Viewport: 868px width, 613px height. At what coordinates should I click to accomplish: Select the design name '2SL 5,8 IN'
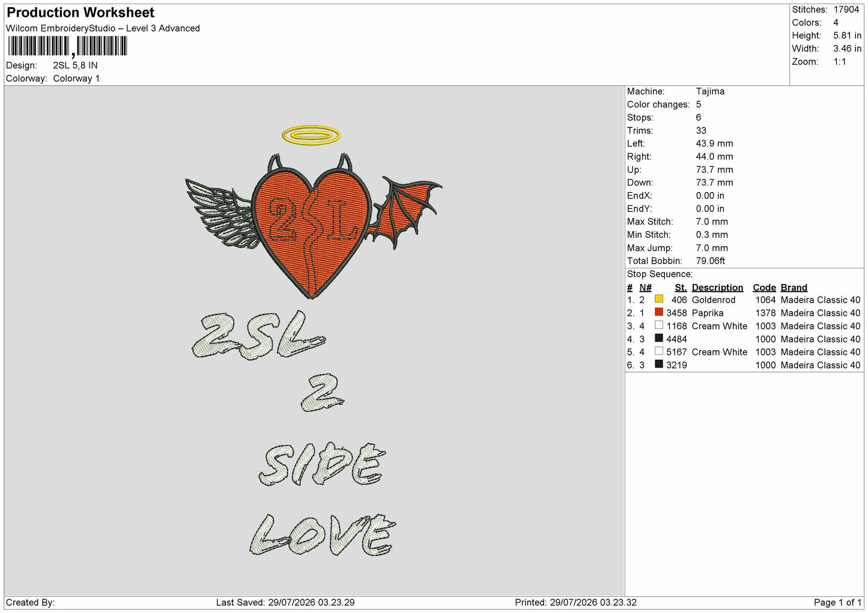[x=75, y=65]
